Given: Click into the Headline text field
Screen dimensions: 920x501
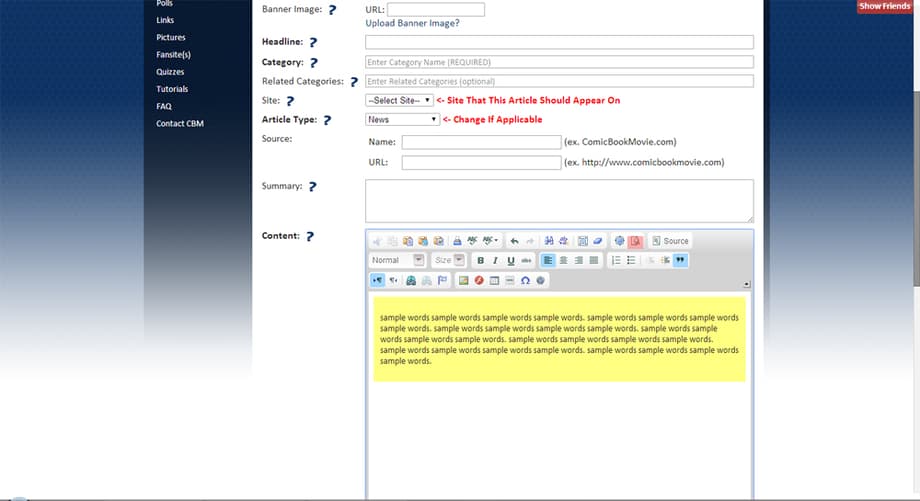Looking at the screenshot, I should pos(559,42).
